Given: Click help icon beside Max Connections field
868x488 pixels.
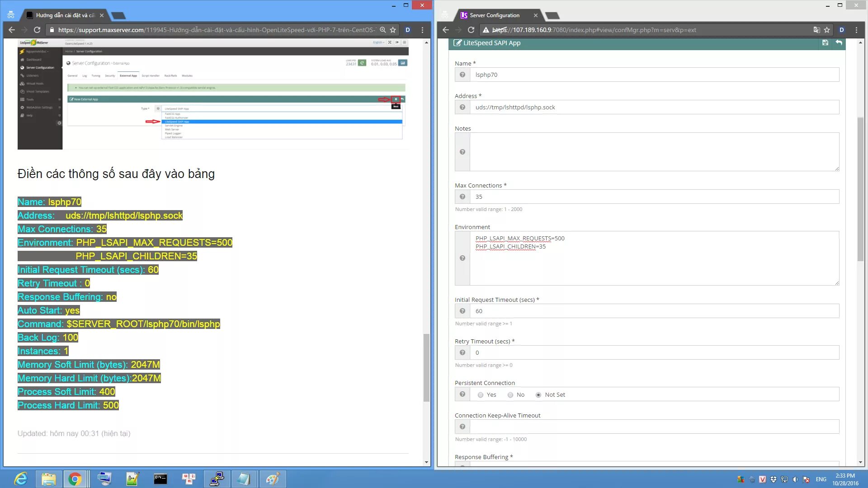Looking at the screenshot, I should [462, 197].
